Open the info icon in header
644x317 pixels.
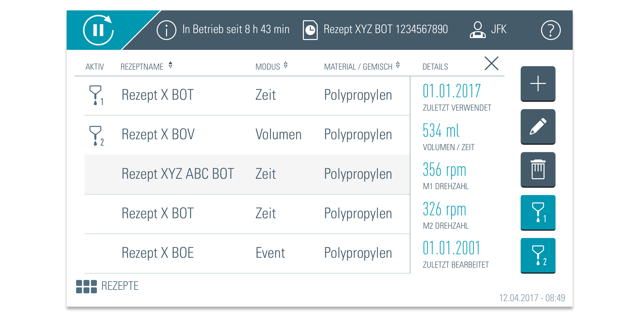166,30
